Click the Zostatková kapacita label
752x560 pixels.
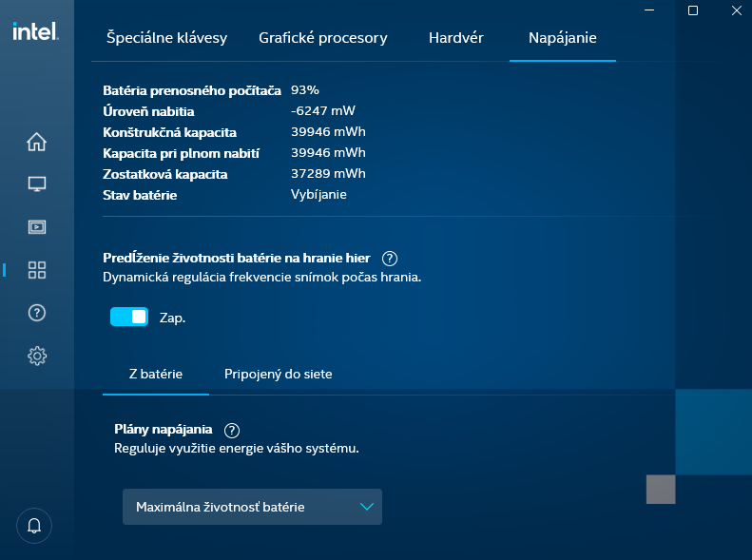tap(165, 174)
